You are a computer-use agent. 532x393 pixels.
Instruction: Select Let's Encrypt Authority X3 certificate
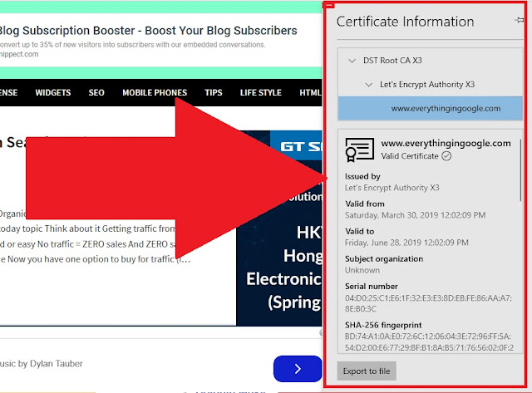click(427, 85)
